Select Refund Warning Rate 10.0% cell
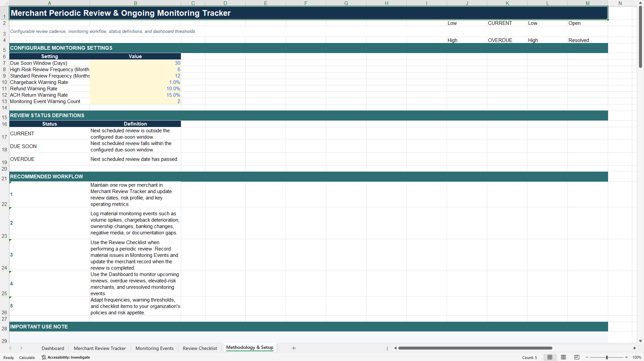Image resolution: width=644 pixels, height=361 pixels. pyautogui.click(x=135, y=89)
